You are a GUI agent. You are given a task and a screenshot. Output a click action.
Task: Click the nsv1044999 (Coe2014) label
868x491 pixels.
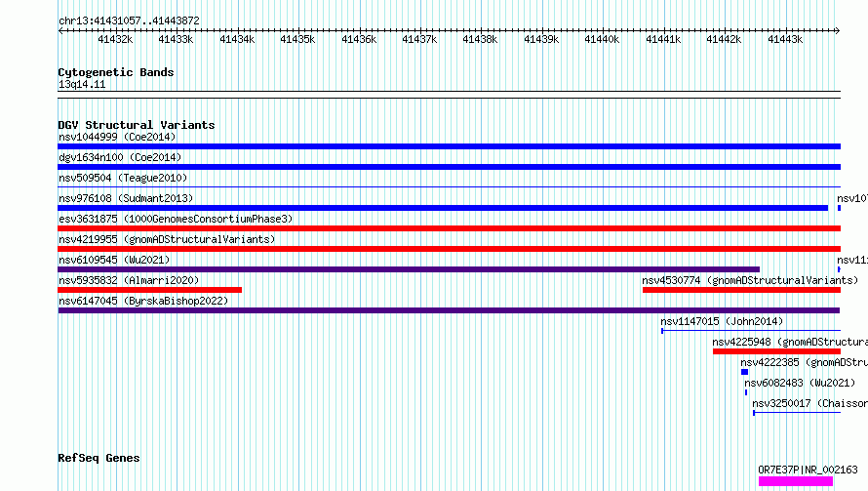pyautogui.click(x=117, y=137)
